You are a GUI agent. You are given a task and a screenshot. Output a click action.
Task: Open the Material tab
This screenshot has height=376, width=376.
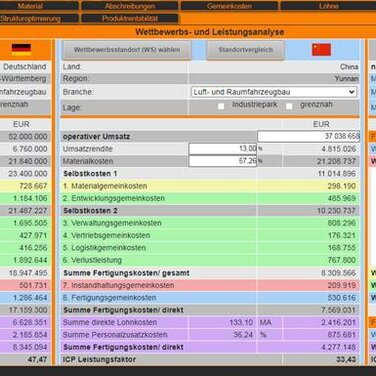tap(39, 6)
